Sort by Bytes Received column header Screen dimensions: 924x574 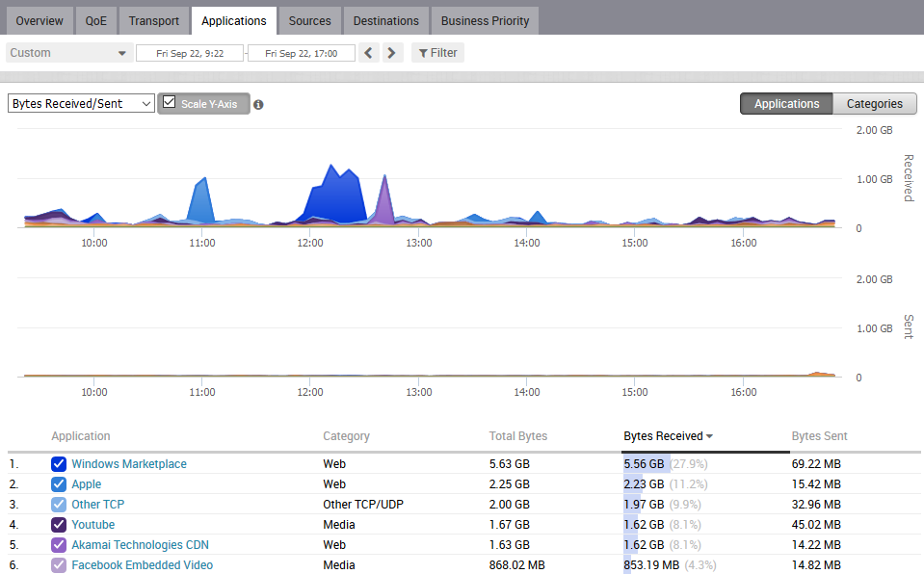tap(669, 436)
